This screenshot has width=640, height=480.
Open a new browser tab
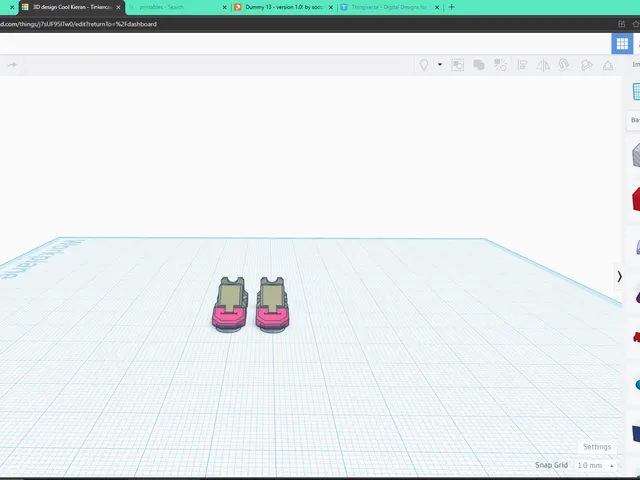(451, 7)
